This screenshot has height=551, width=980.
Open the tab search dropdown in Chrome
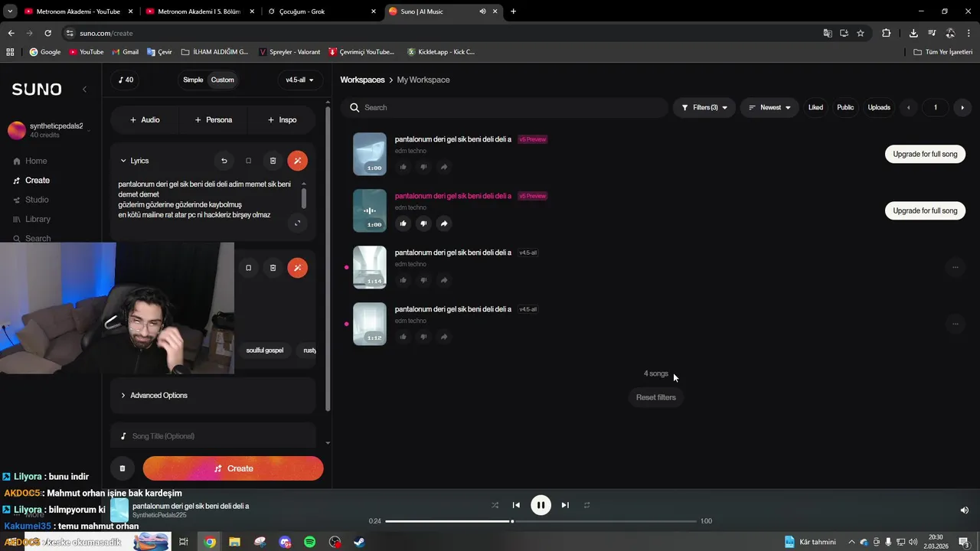coord(10,11)
